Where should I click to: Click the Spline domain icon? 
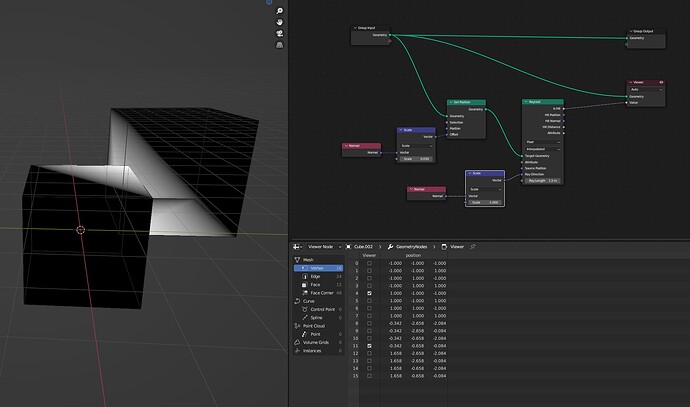coord(305,318)
